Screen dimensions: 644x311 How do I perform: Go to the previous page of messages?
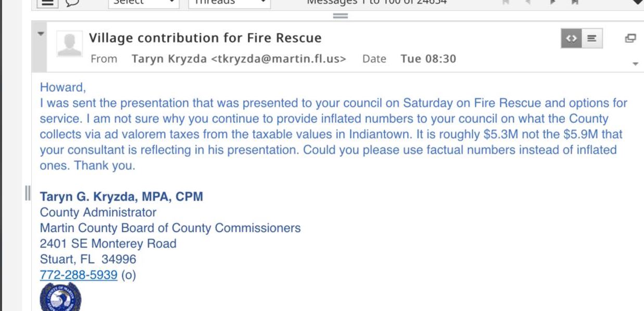tap(528, 2)
